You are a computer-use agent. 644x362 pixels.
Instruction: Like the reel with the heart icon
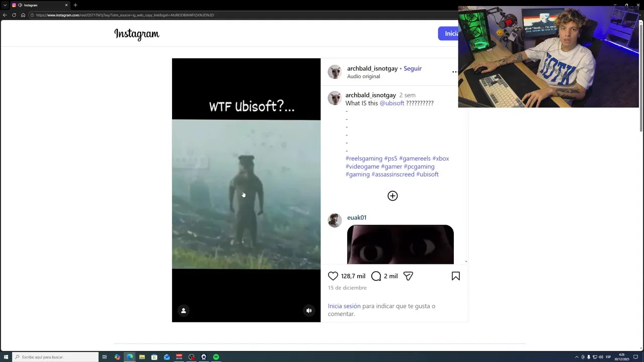333,276
